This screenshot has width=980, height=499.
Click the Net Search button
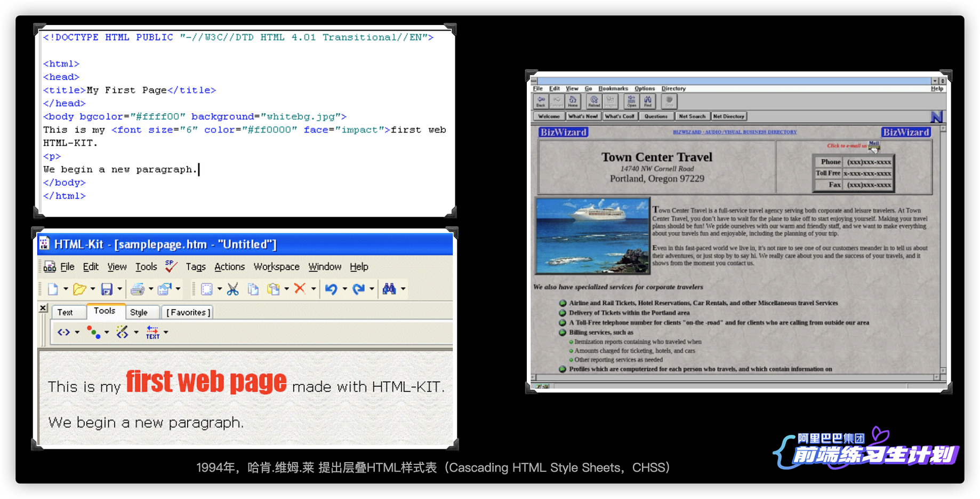[692, 116]
